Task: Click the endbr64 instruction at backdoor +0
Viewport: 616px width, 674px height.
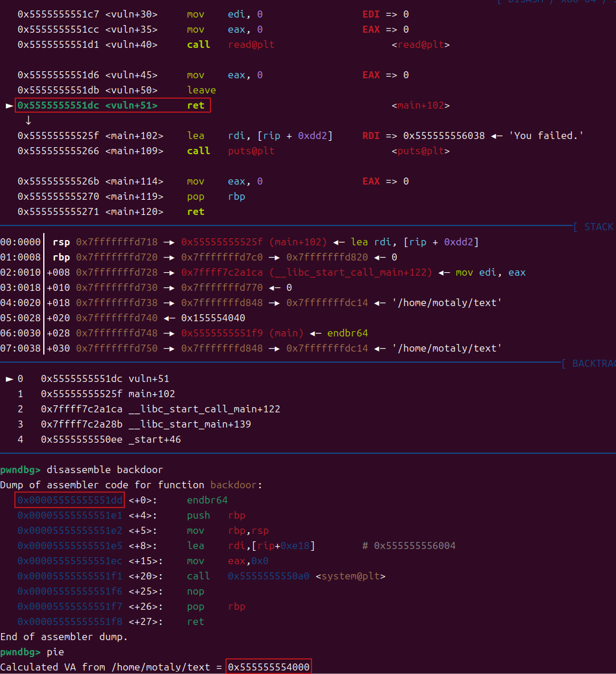Action: 207,500
